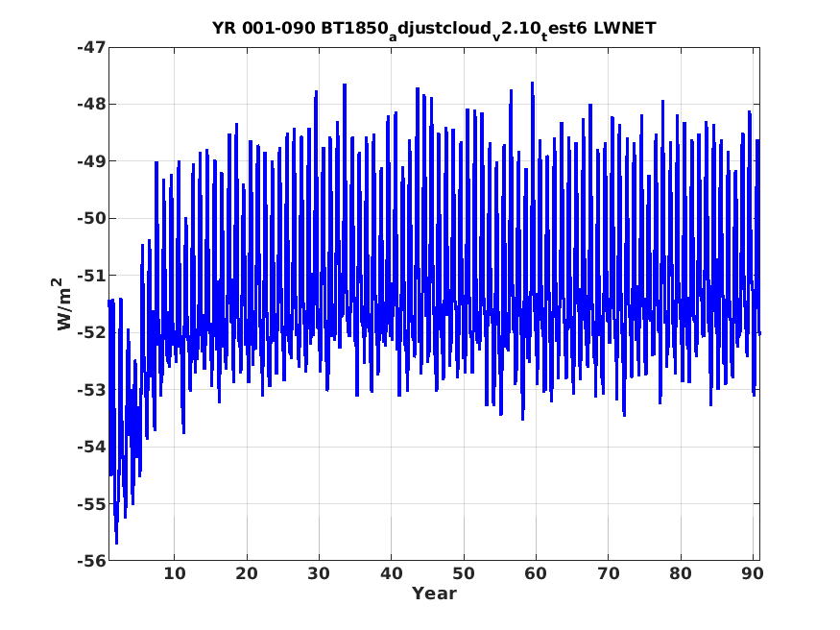Click the x-axis tick label 40
Viewport: 840px width, 630px height.
tap(391, 573)
